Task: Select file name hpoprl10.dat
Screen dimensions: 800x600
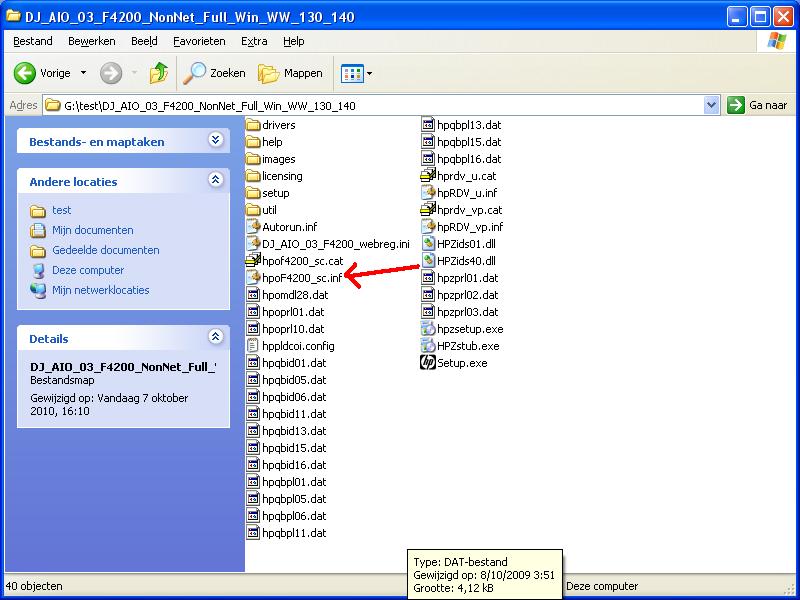Action: tap(293, 329)
